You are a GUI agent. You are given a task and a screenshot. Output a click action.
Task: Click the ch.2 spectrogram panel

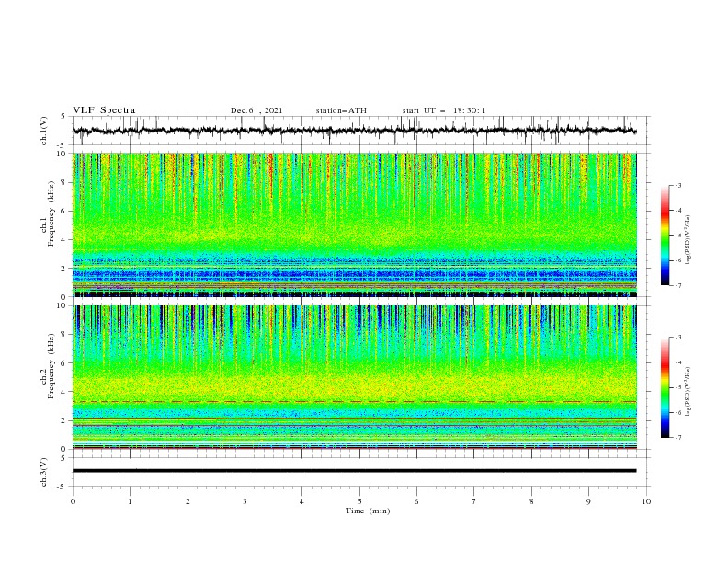(354, 377)
